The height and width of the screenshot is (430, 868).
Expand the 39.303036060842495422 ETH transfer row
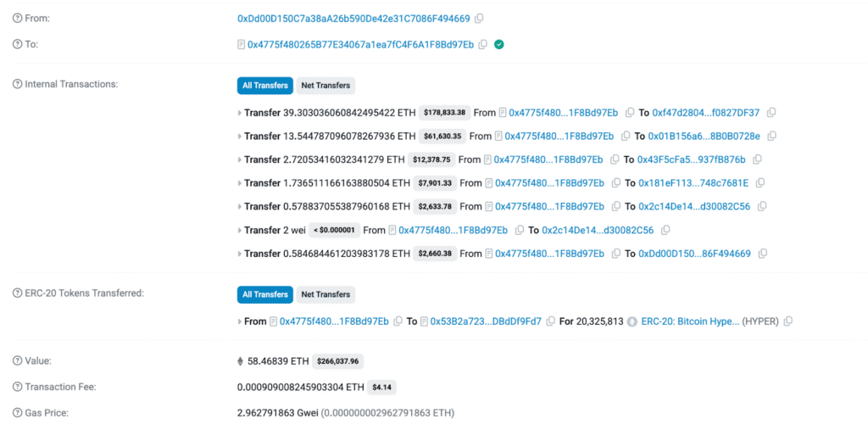(x=240, y=112)
